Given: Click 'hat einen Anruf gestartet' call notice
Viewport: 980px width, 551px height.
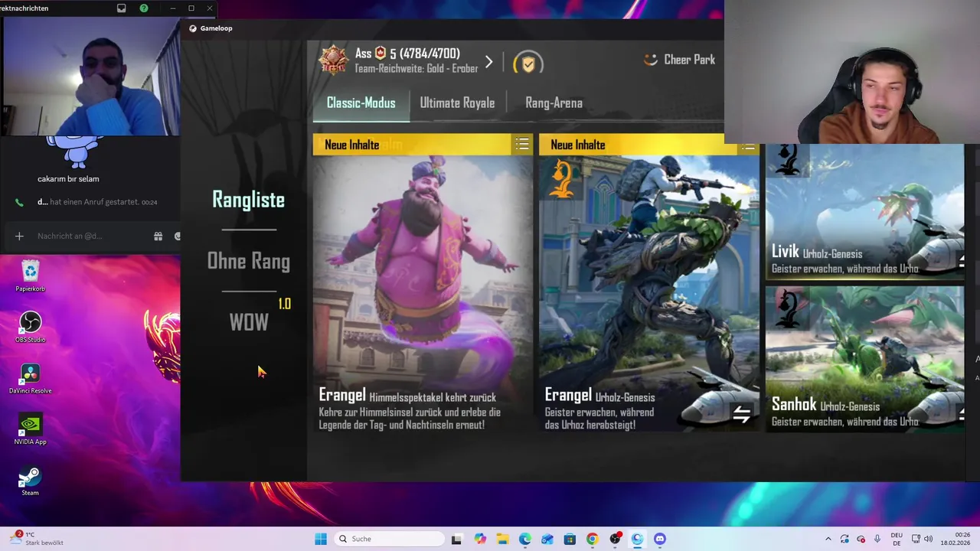Looking at the screenshot, I should pos(94,202).
